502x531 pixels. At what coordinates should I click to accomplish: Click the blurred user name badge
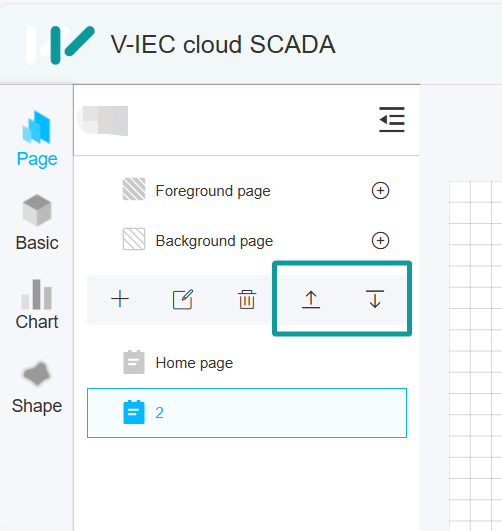pos(103,120)
